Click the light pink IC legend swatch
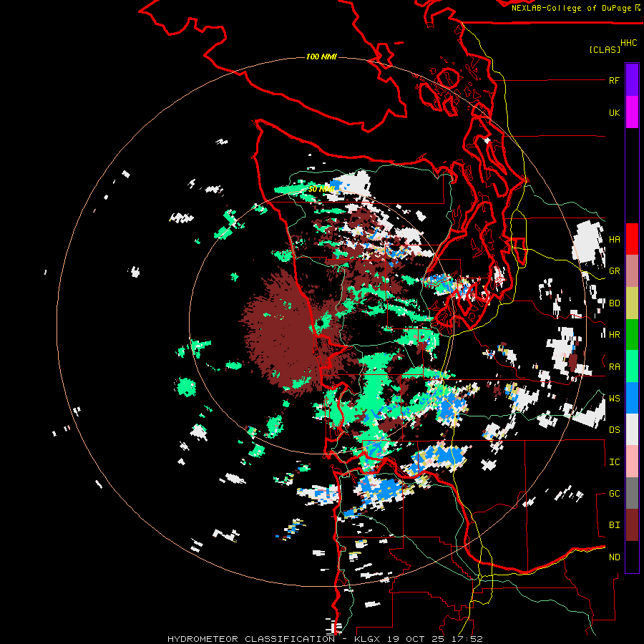Image resolution: width=644 pixels, height=644 pixels. click(x=632, y=462)
